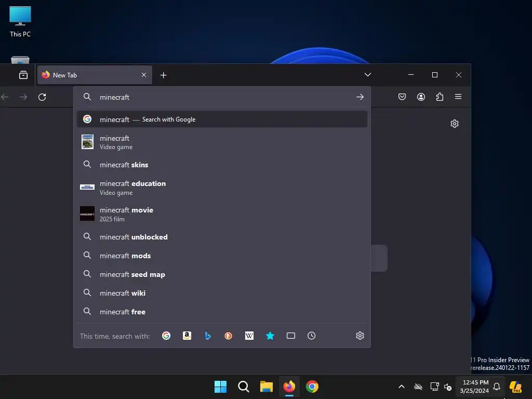Viewport: 532px width, 399px height.
Task: Choose minecraft unblocked suggestion
Action: pyautogui.click(x=222, y=237)
